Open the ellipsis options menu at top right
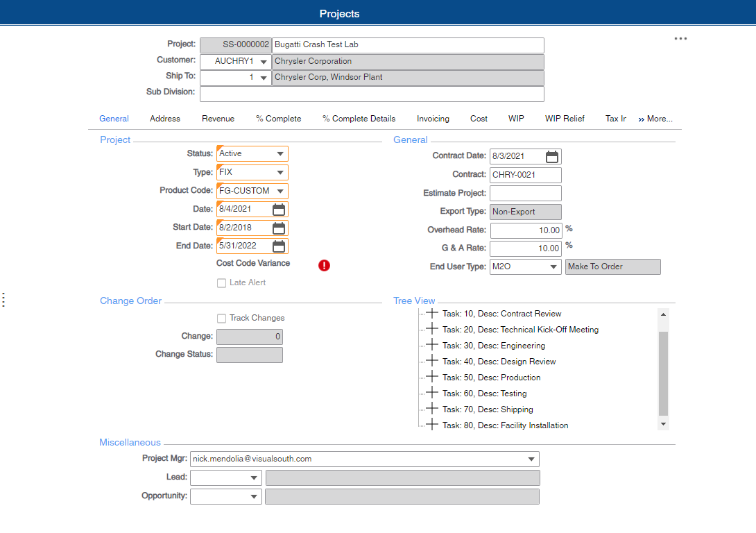Screen dimensions: 756x533 680,38
